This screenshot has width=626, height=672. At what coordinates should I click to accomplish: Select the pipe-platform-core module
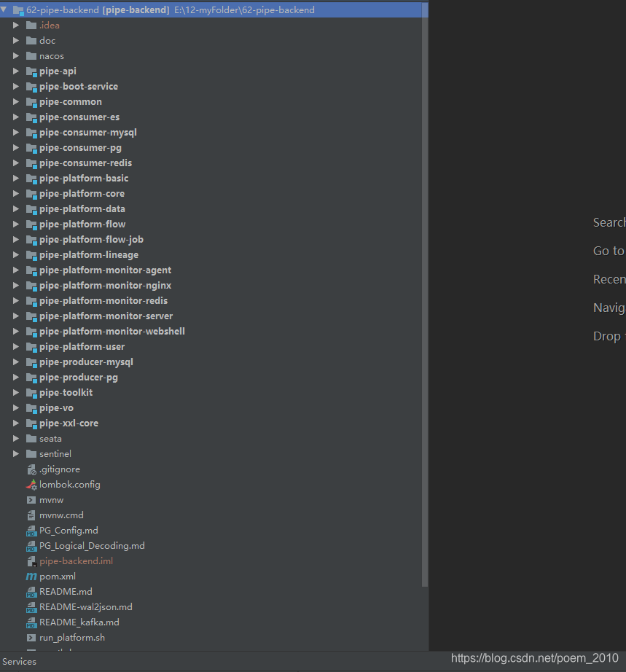(82, 194)
